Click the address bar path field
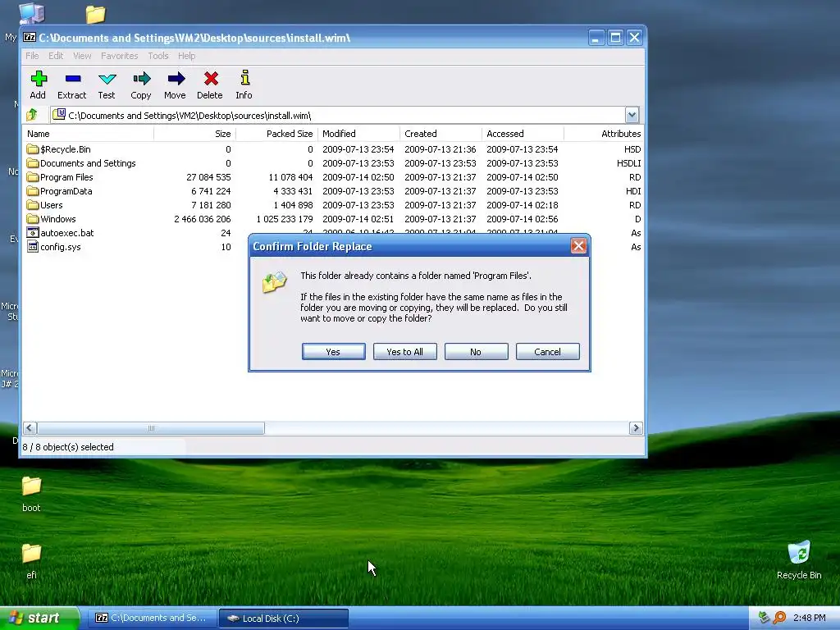Viewport: 840px width, 630px height. (338, 115)
